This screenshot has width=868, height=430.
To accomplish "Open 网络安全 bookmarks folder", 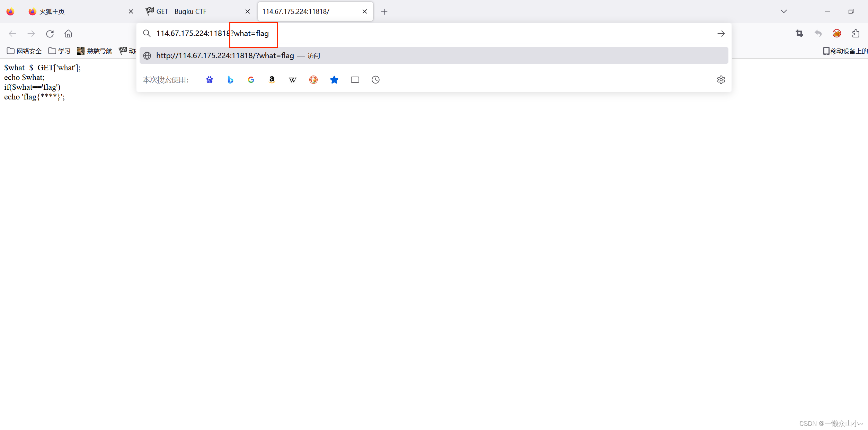I will pyautogui.click(x=24, y=51).
